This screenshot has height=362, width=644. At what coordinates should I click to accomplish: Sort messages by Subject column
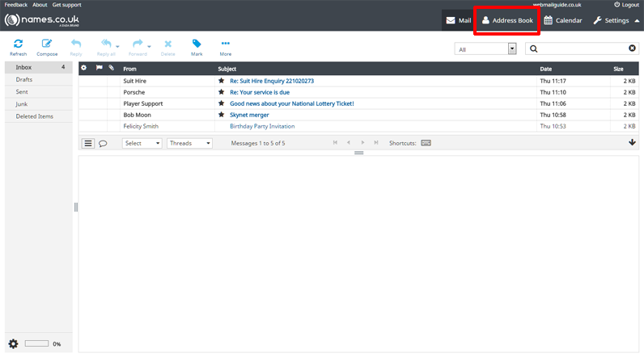[x=227, y=69]
